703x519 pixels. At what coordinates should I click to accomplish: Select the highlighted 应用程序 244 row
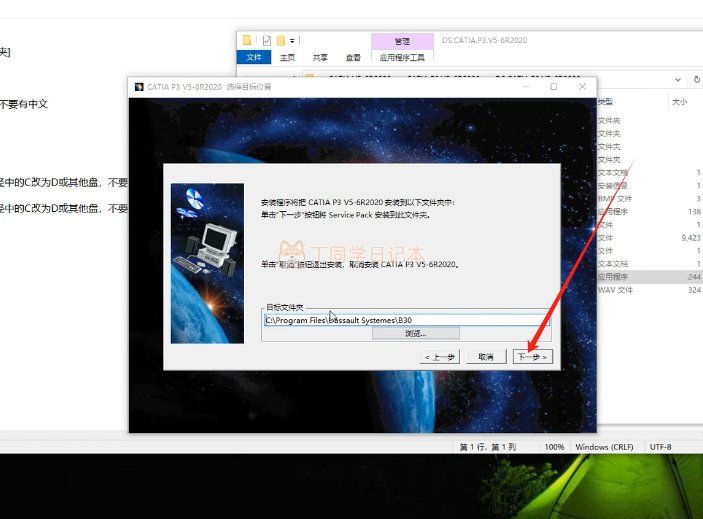click(x=650, y=277)
